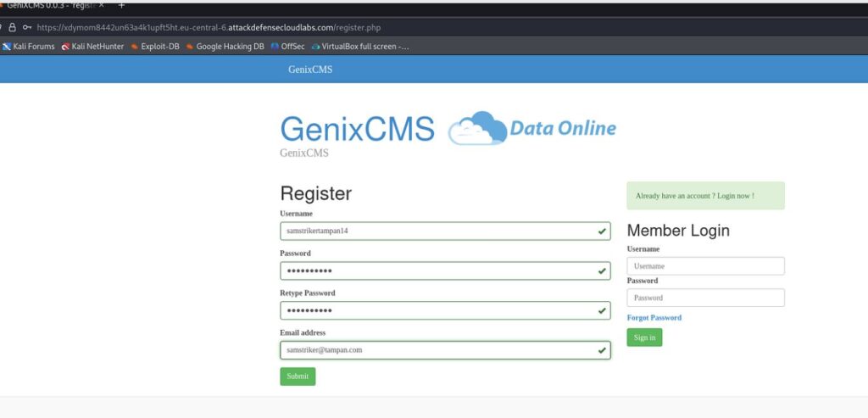
Task: Open the Google Hacking DB bookmark
Action: click(225, 47)
